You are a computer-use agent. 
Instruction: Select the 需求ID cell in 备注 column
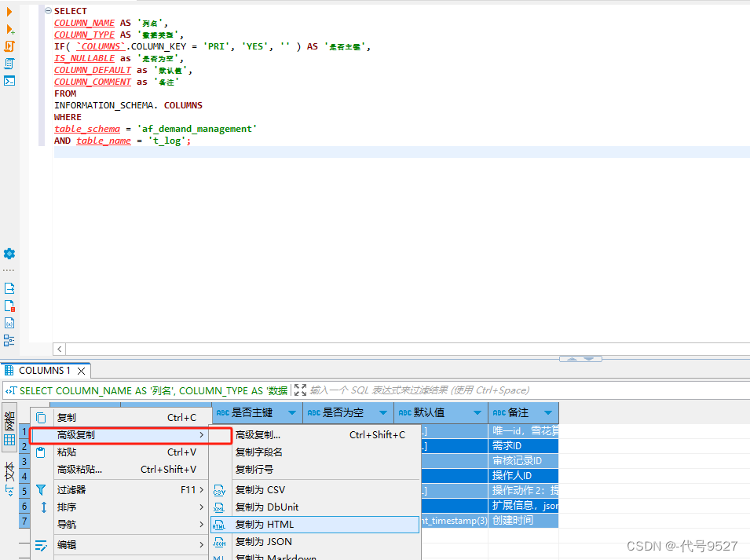[523, 445]
